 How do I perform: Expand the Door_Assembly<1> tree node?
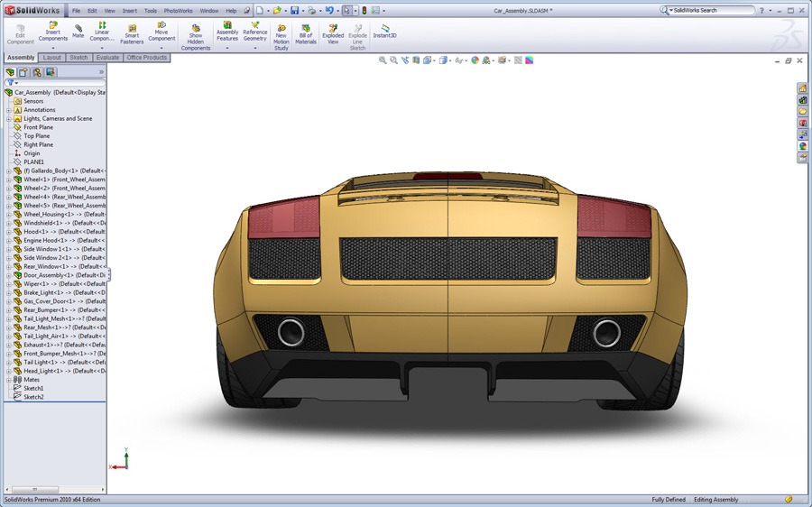tap(8, 275)
